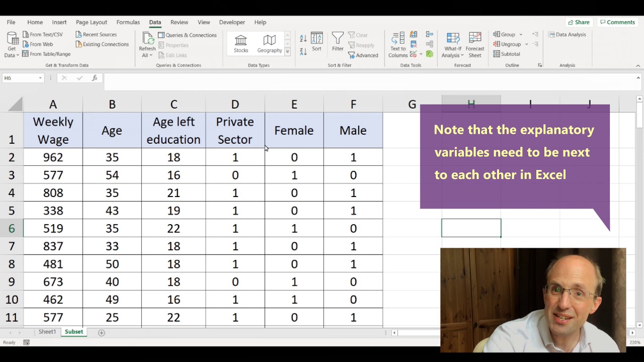Click the Select All corner
Viewport: 644px width, 362px height.
pos(15,104)
